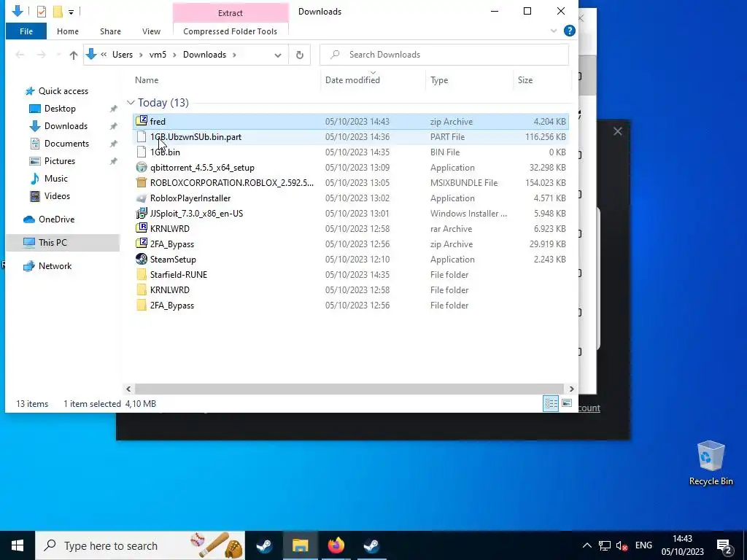Refresh the Downloads folder view
Viewport: 747px width, 560px height.
(300, 55)
